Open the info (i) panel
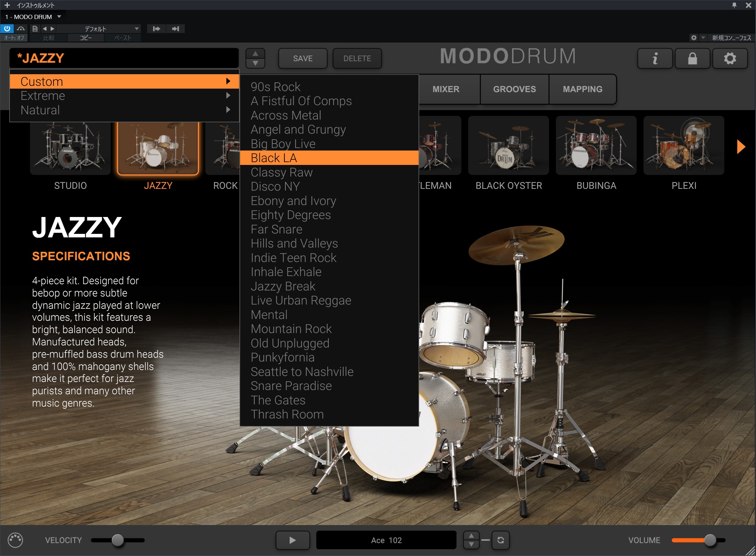Screen dimensions: 756x556 point(655,58)
